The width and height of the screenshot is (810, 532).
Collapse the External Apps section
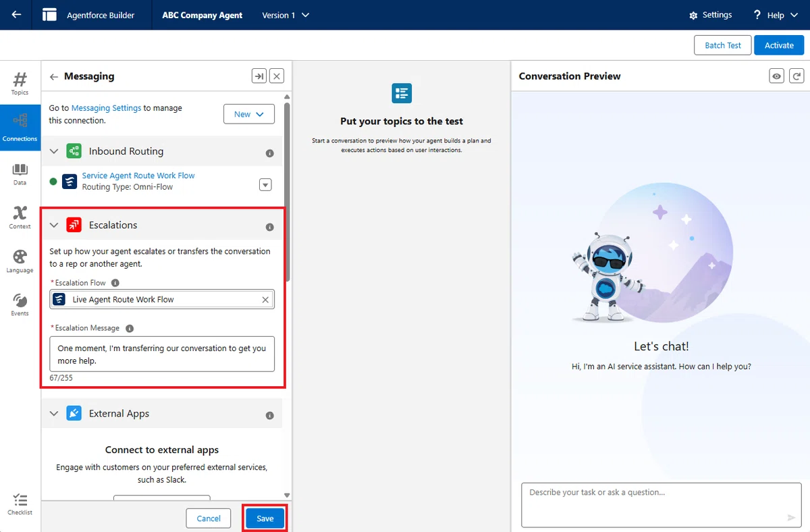55,413
